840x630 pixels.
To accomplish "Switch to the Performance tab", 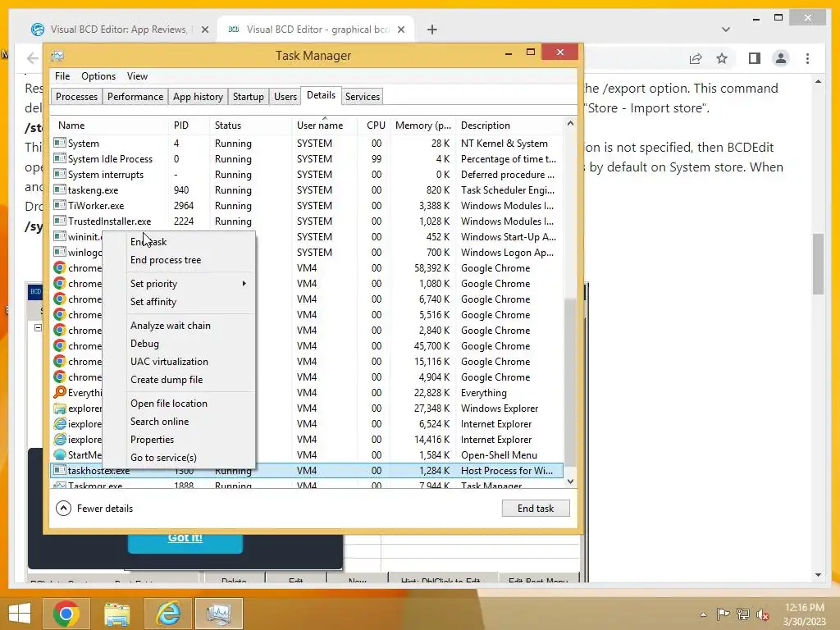I will coord(135,97).
